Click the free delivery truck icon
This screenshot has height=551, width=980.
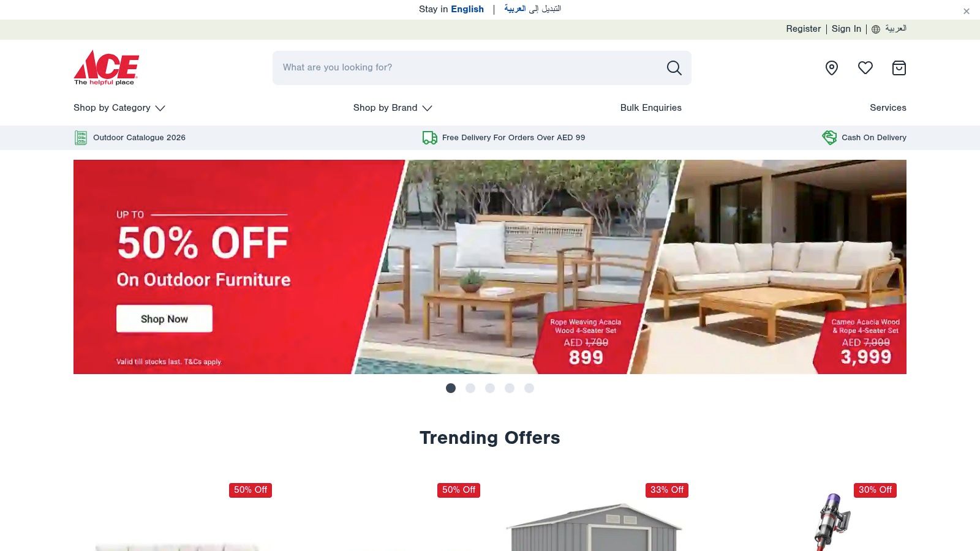click(x=430, y=138)
